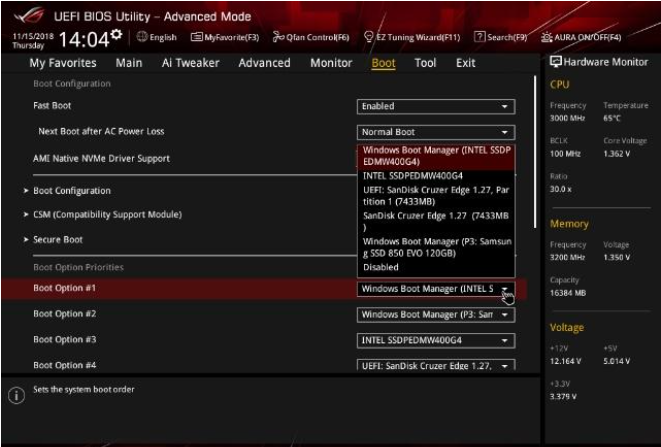The image size is (661, 447).
Task: Choose INTEL SSDPEDMW400G4 from the list
Action: point(412,174)
